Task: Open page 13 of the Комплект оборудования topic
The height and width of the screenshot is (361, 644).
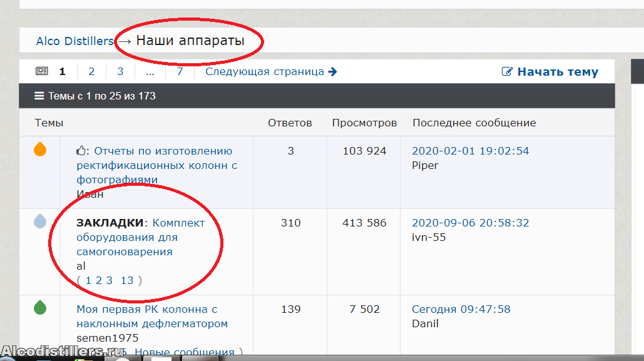Action: pyautogui.click(x=127, y=280)
